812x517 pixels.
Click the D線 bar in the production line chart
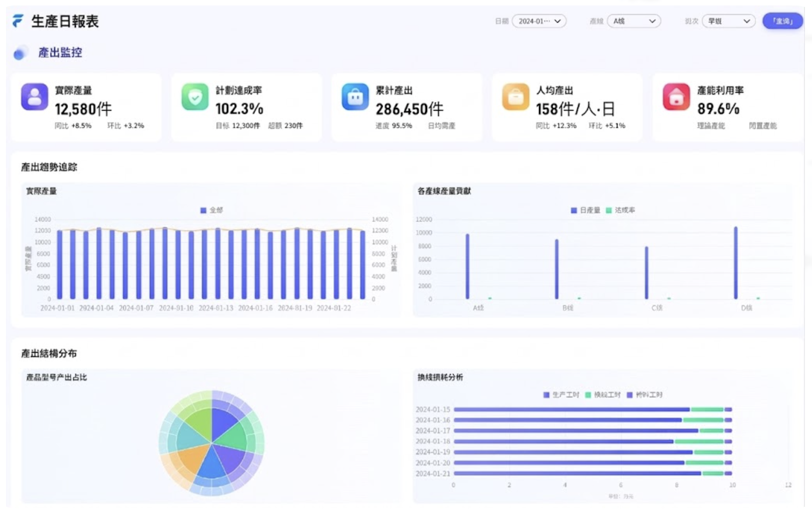pos(736,263)
